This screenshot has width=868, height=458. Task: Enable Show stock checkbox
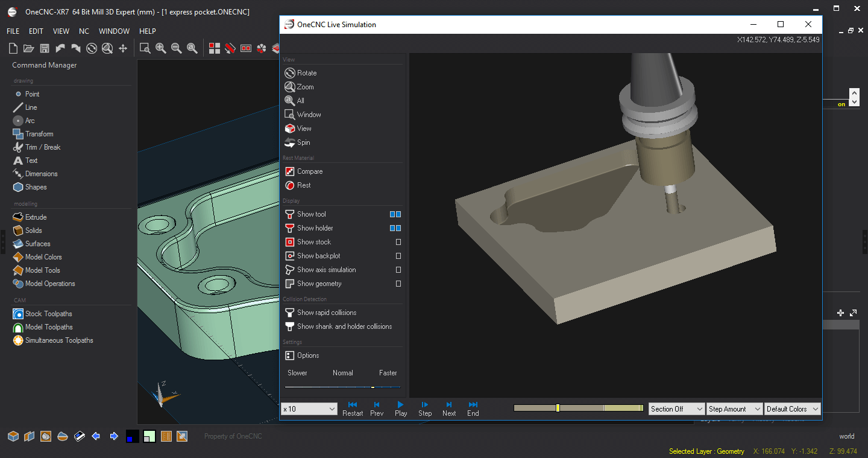point(398,242)
